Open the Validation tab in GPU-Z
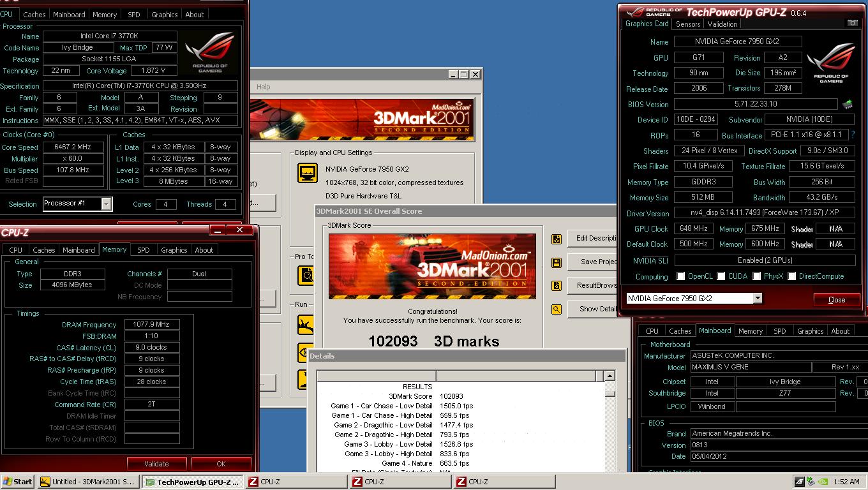This screenshot has height=490, width=868. [722, 24]
